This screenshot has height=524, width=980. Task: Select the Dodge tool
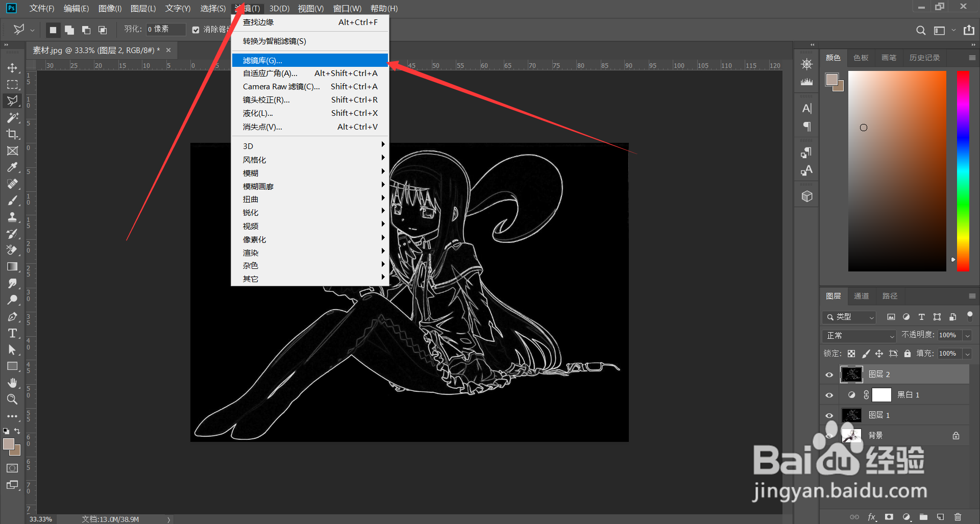pyautogui.click(x=12, y=300)
